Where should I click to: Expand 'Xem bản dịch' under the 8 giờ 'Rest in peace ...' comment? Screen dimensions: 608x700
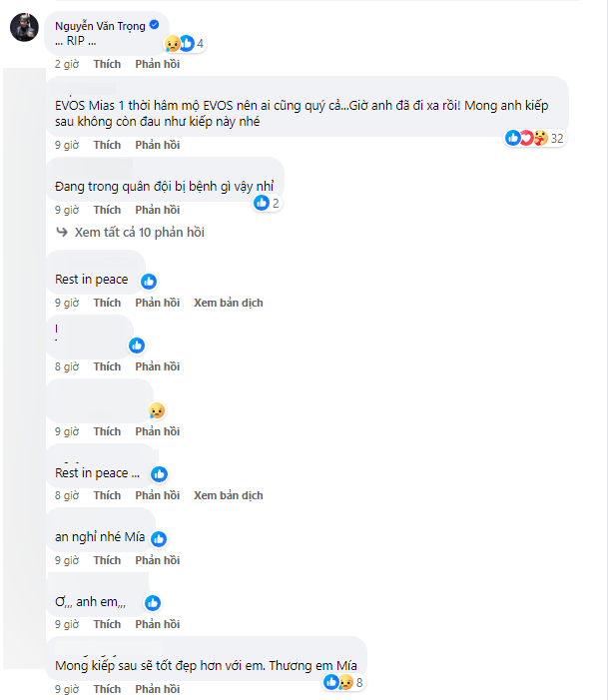pyautogui.click(x=229, y=495)
